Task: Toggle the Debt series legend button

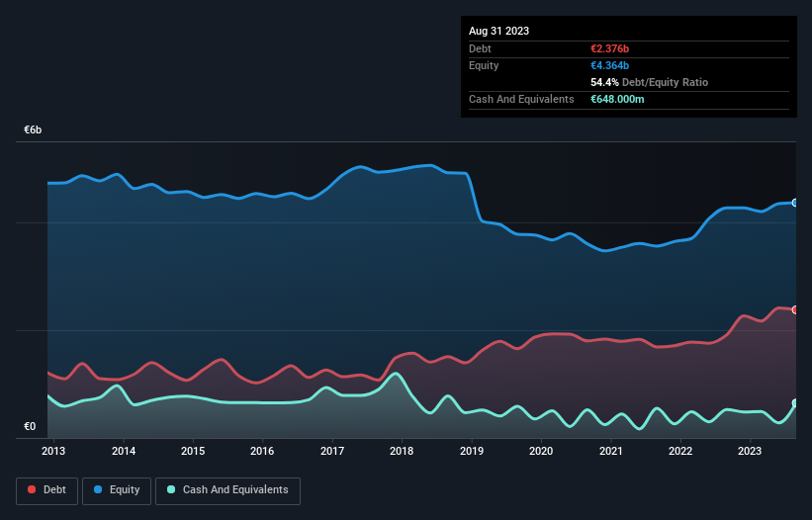Action: pos(47,490)
